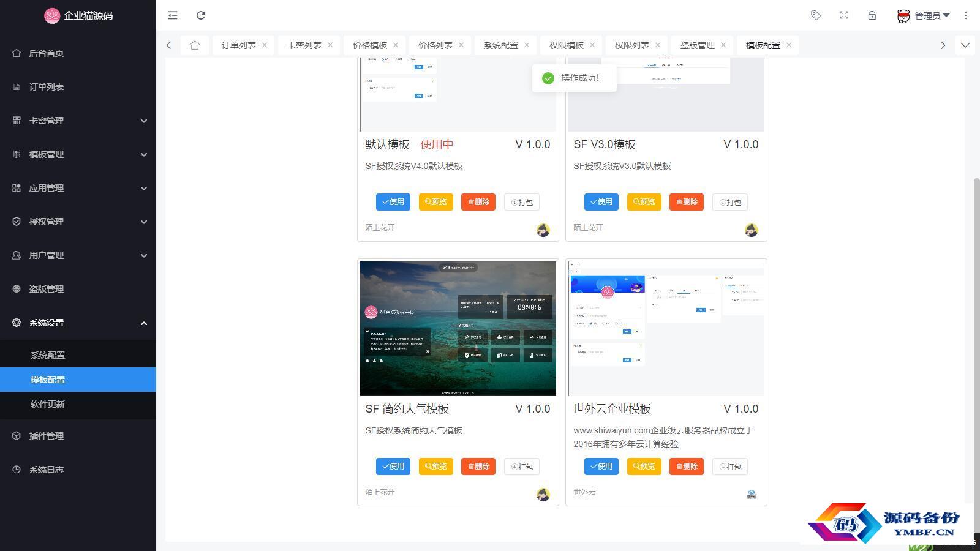Switch to 卡密列表 tab
Screen dimensions: 980x551
click(304, 45)
